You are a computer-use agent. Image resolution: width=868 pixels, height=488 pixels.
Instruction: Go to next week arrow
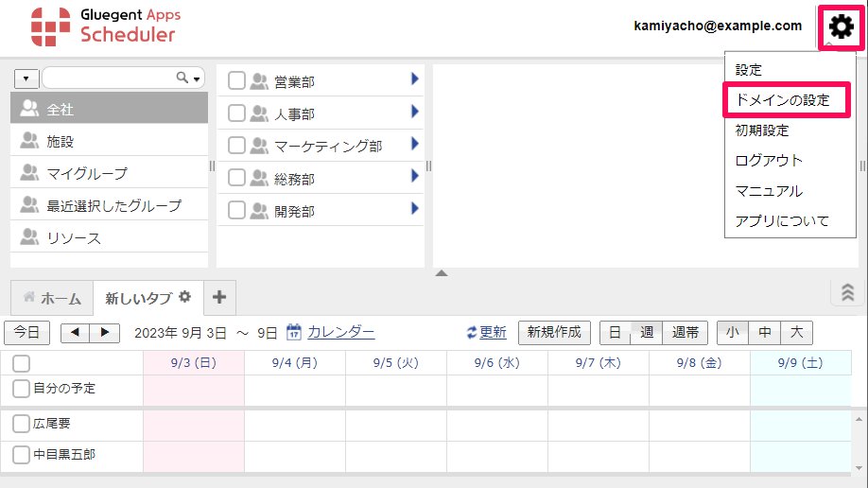105,333
